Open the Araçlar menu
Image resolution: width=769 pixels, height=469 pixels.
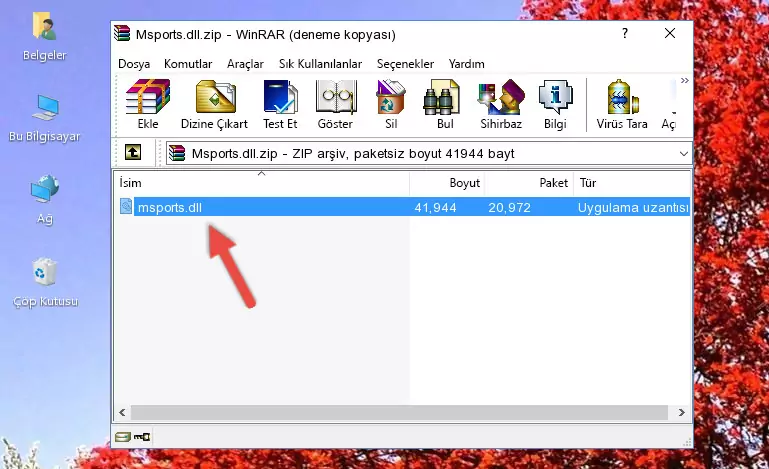click(x=245, y=64)
